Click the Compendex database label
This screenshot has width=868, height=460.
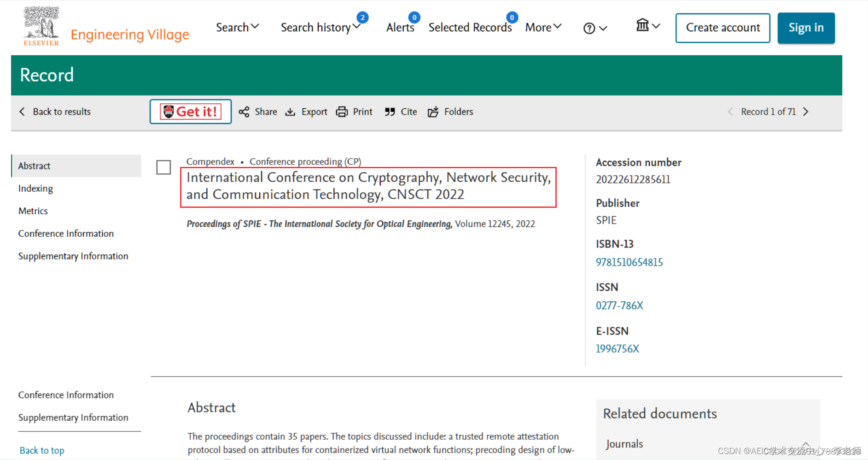(210, 161)
